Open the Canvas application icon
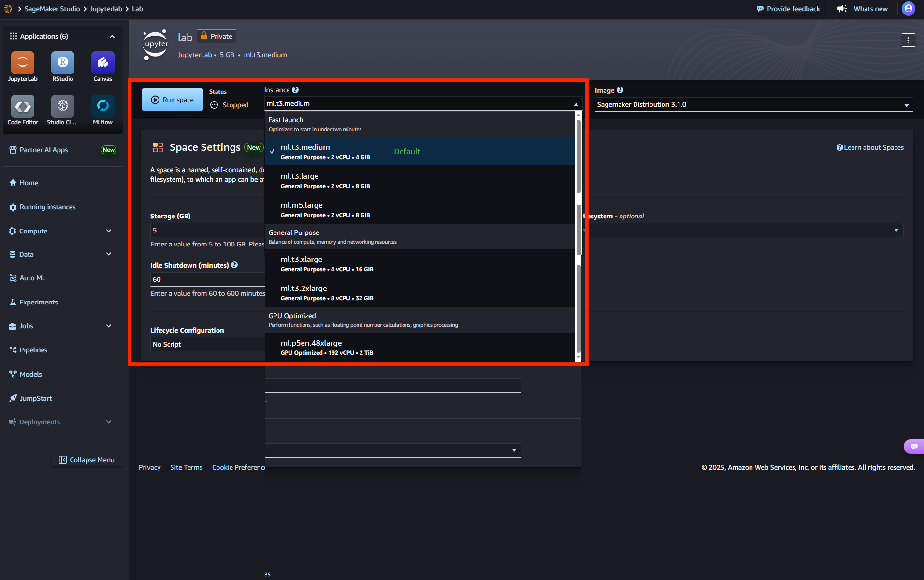 click(x=102, y=63)
